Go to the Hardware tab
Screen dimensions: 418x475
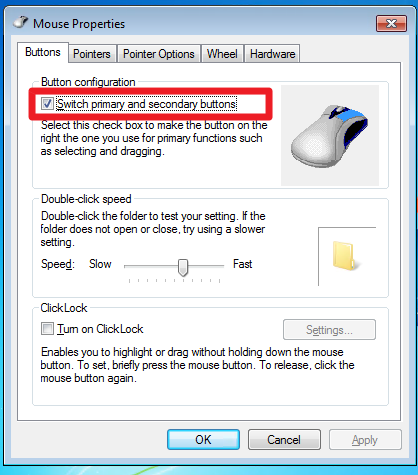pyautogui.click(x=273, y=54)
